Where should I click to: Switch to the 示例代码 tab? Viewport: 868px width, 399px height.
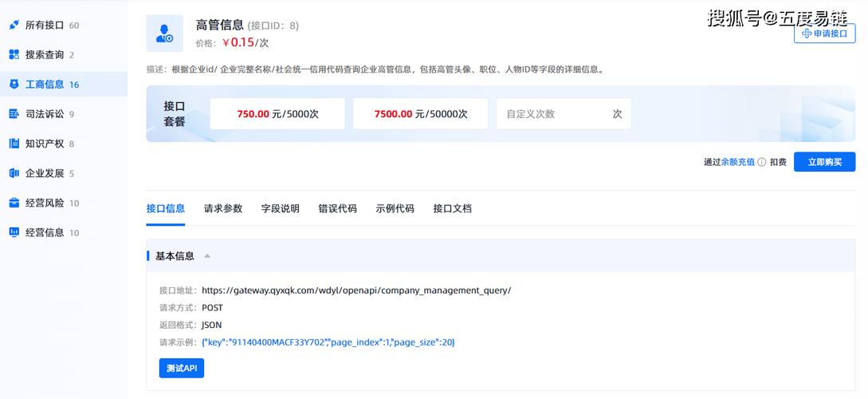pyautogui.click(x=395, y=209)
